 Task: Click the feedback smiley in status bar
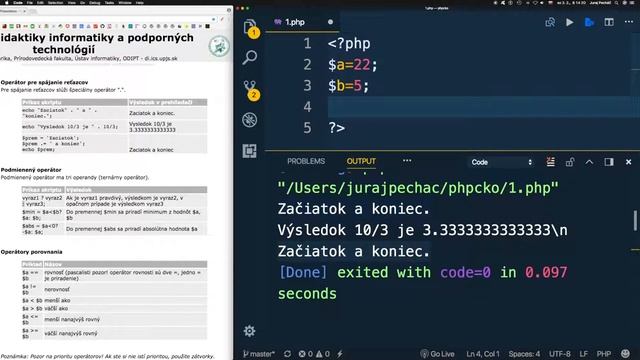(x=625, y=353)
